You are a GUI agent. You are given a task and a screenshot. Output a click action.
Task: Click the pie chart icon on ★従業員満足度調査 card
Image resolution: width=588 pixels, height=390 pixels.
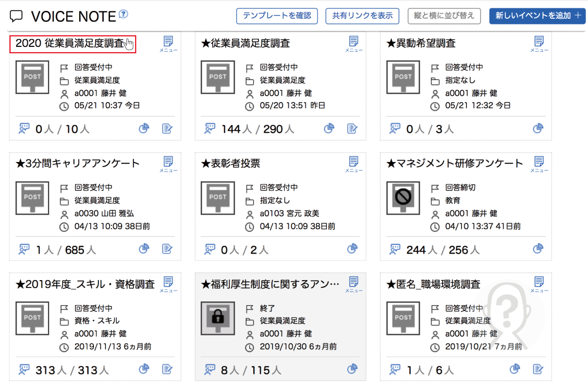(x=329, y=129)
